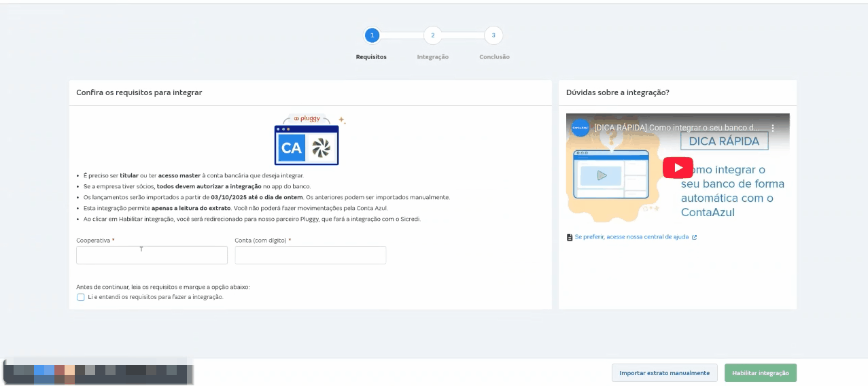Screen dimensions: 868x386
Task: Click the document icon beside help link
Action: (570, 237)
